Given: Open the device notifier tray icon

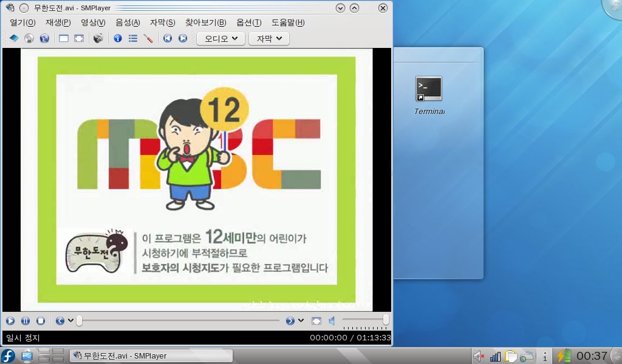Looking at the screenshot, I should (x=527, y=356).
